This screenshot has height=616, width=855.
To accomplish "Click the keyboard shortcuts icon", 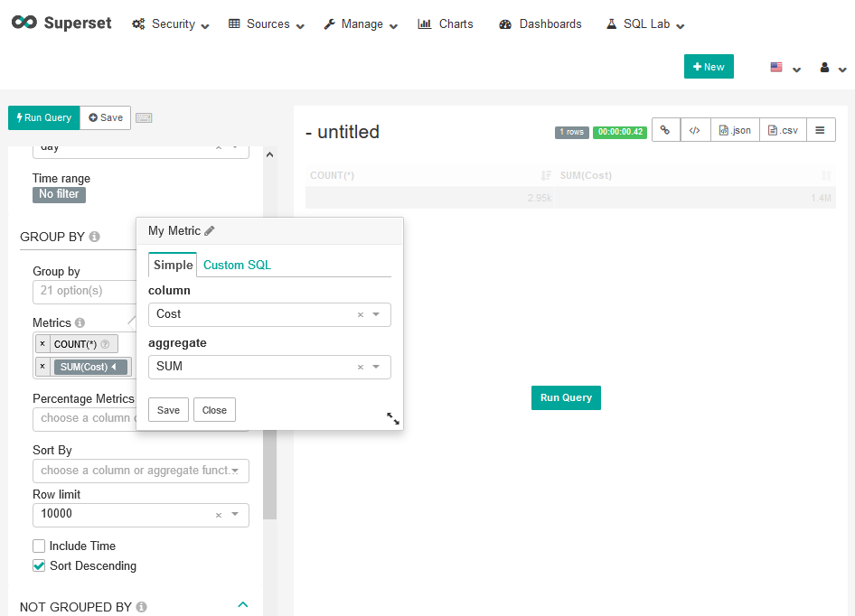I will pyautogui.click(x=144, y=118).
